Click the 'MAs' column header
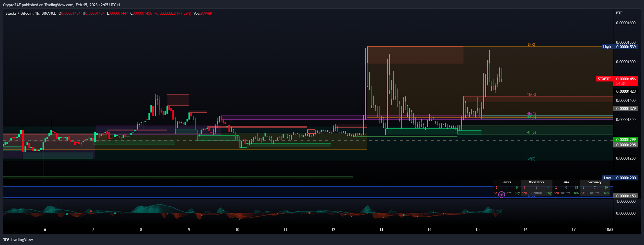 (566, 182)
